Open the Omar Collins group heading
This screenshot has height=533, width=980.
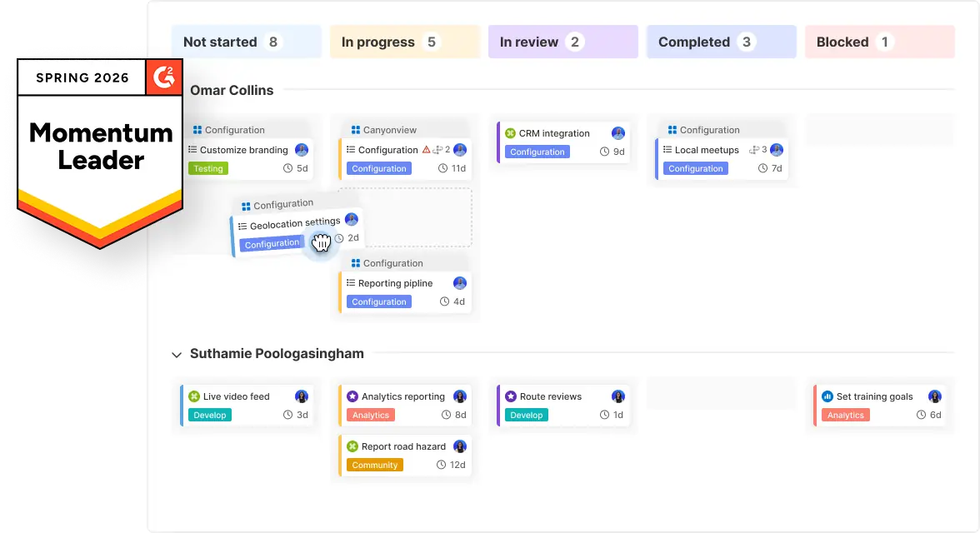(232, 90)
